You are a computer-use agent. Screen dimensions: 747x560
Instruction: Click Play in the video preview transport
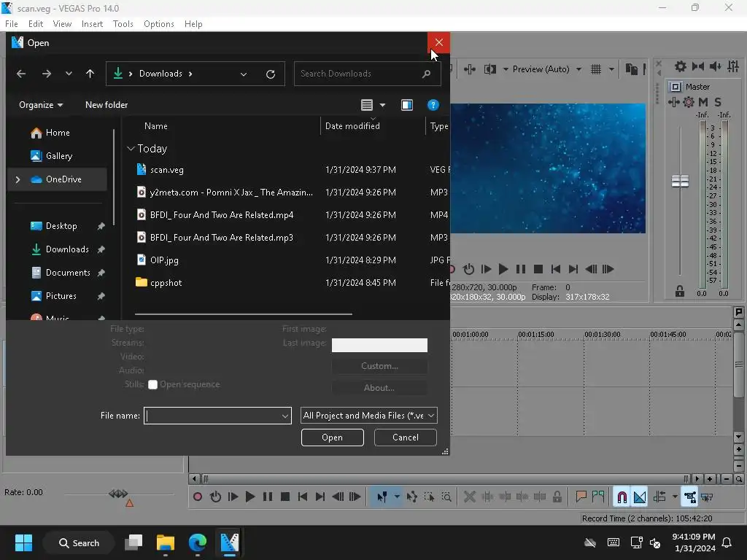click(503, 269)
